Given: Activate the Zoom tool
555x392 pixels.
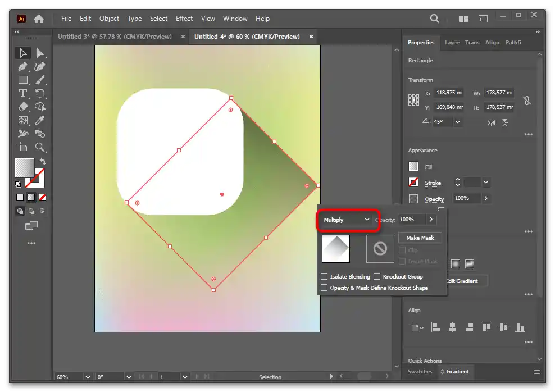Looking at the screenshot, I should pyautogui.click(x=40, y=147).
